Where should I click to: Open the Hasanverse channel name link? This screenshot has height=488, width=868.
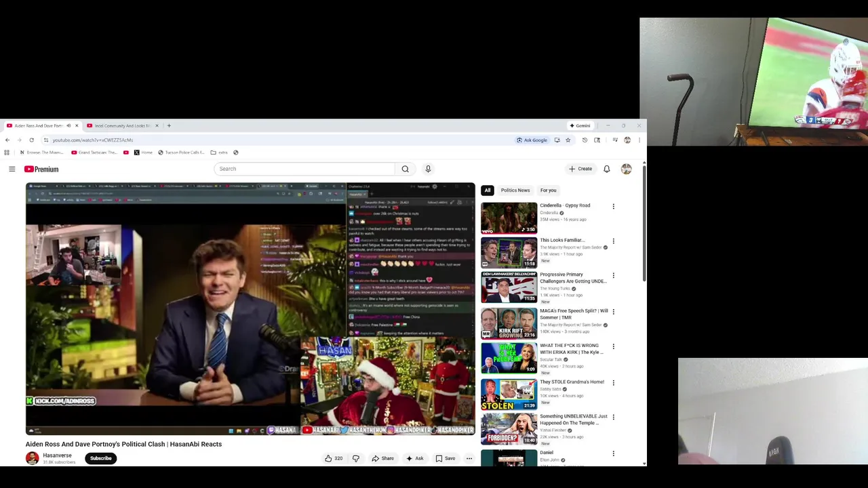click(57, 455)
